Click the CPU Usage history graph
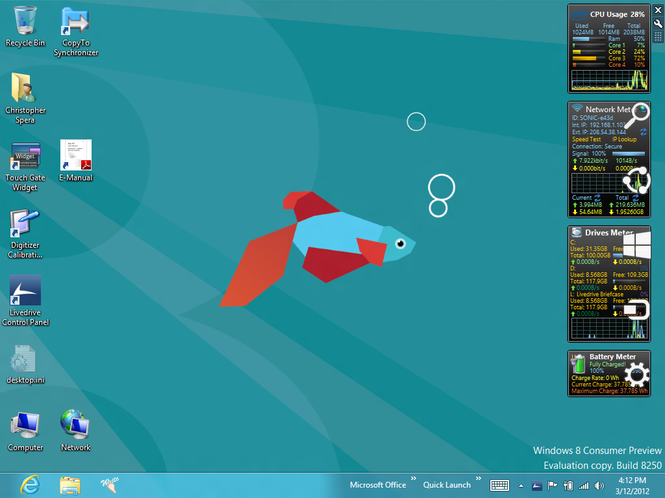The image size is (665, 498). [609, 80]
